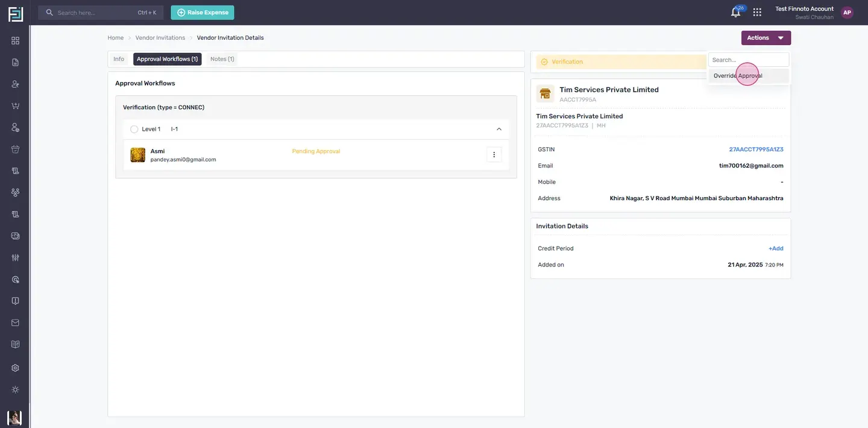Click the Added on date 21 Apr, 2025

pos(745,265)
